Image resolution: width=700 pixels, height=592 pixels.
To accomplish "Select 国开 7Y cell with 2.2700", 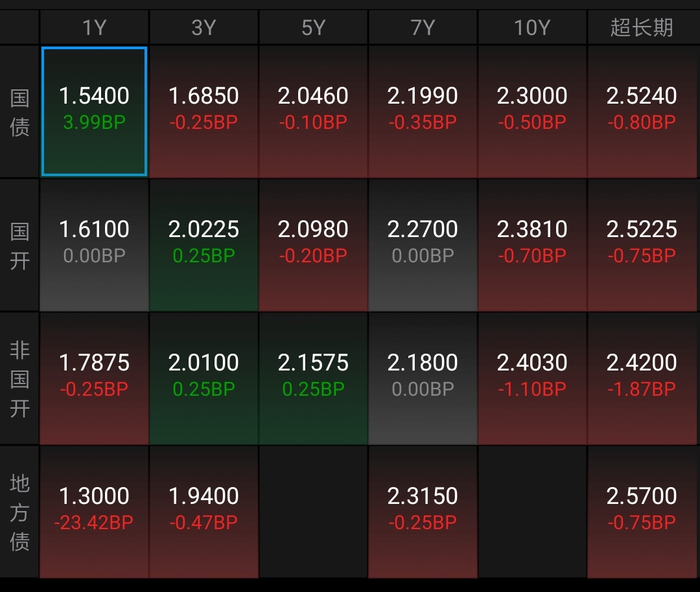I will coord(423,245).
